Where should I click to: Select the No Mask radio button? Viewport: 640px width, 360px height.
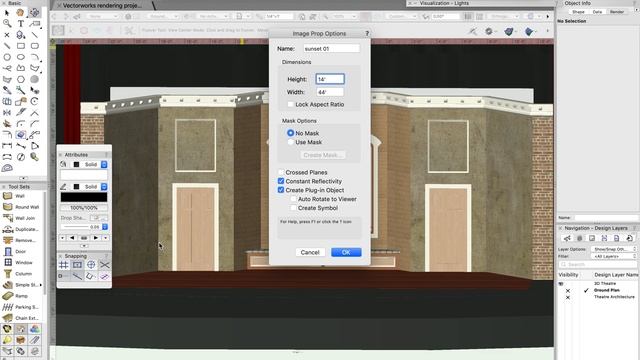click(x=290, y=133)
